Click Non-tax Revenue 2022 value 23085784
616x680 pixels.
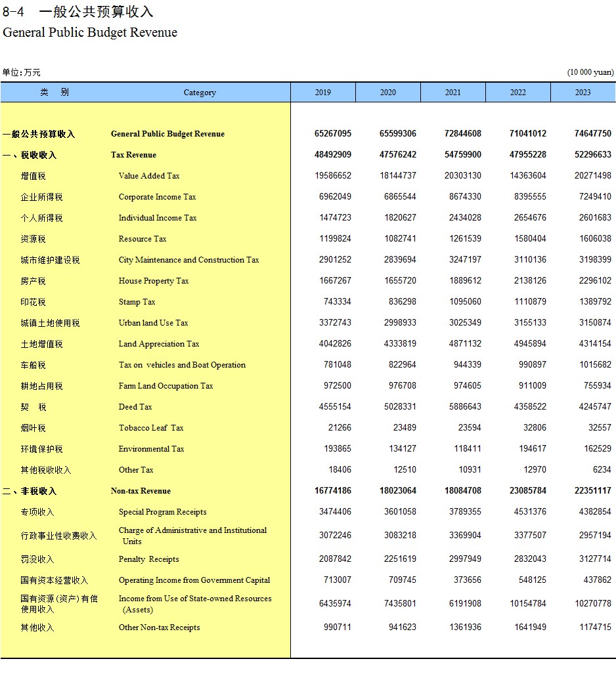coord(527,491)
